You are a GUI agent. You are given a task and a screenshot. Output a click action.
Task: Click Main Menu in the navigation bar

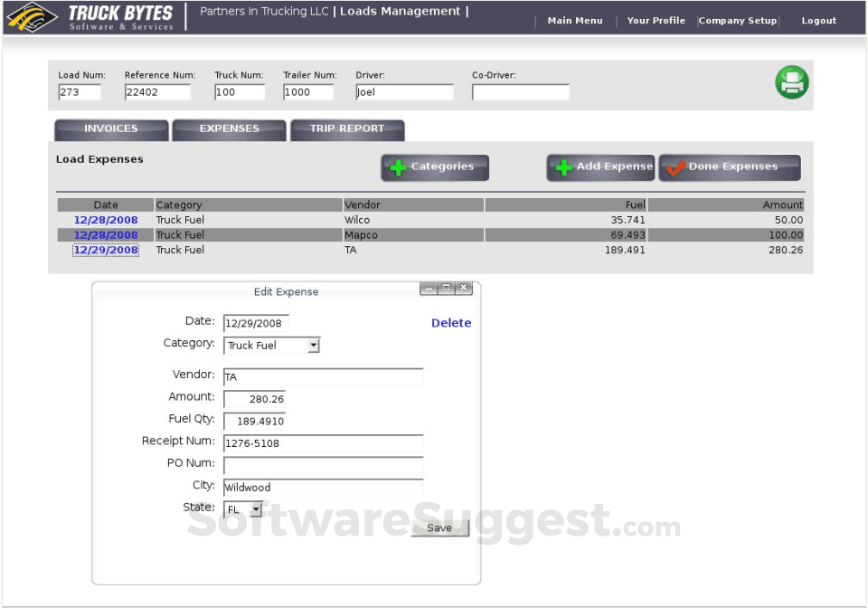575,19
